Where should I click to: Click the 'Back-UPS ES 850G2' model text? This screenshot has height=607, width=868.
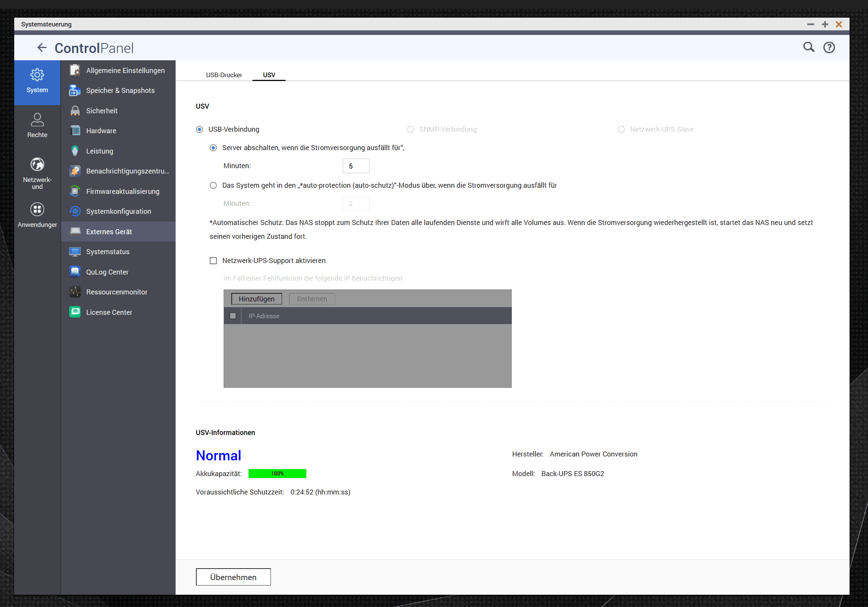pyautogui.click(x=573, y=474)
